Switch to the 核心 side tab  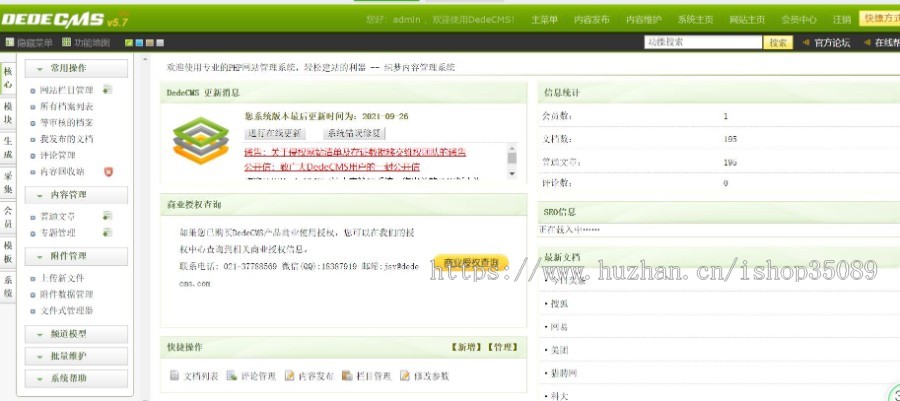tap(8, 78)
